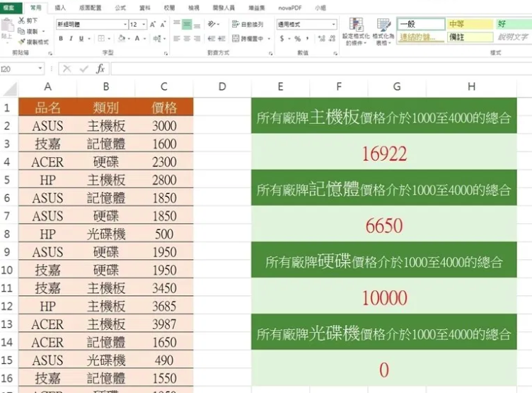
Task: Select column A header
Action: 48,87
